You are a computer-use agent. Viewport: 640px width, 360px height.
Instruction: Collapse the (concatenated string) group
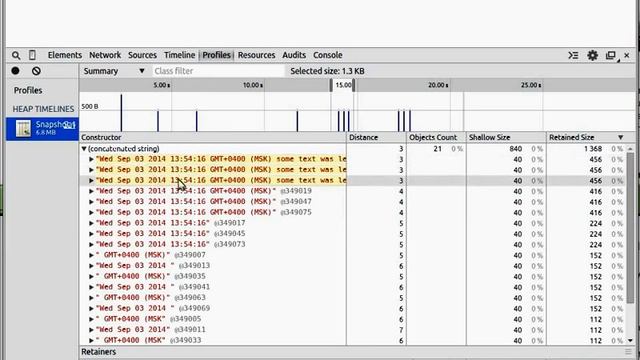click(84, 149)
